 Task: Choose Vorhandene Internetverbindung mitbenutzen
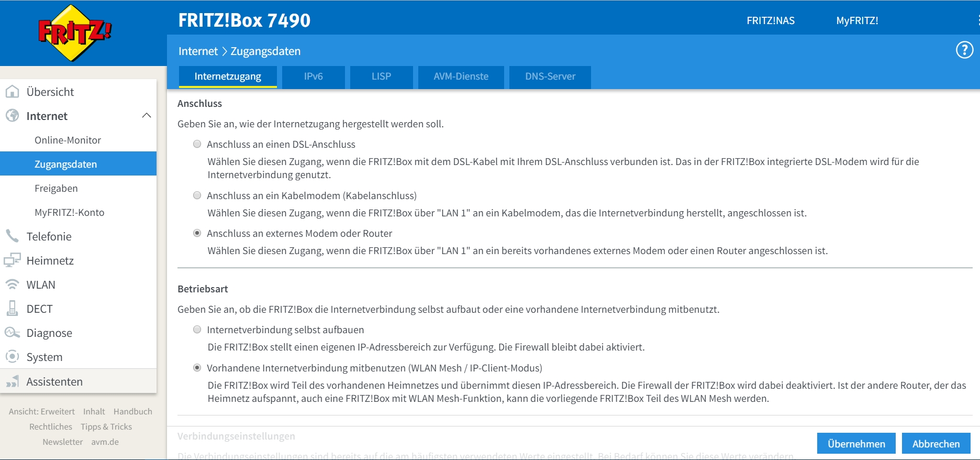click(197, 368)
